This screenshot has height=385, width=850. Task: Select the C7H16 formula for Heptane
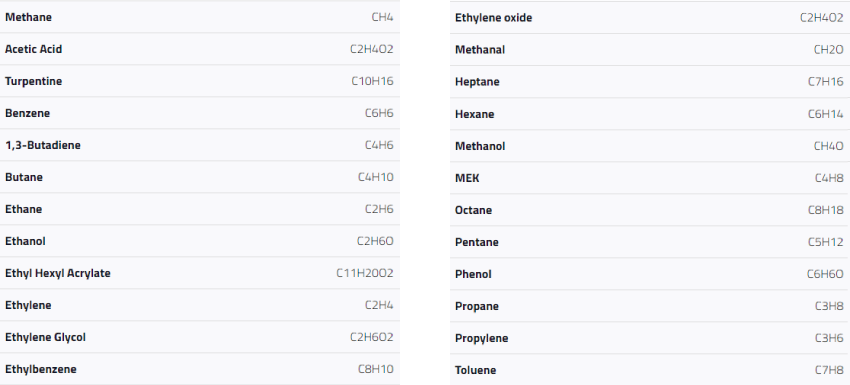(826, 82)
